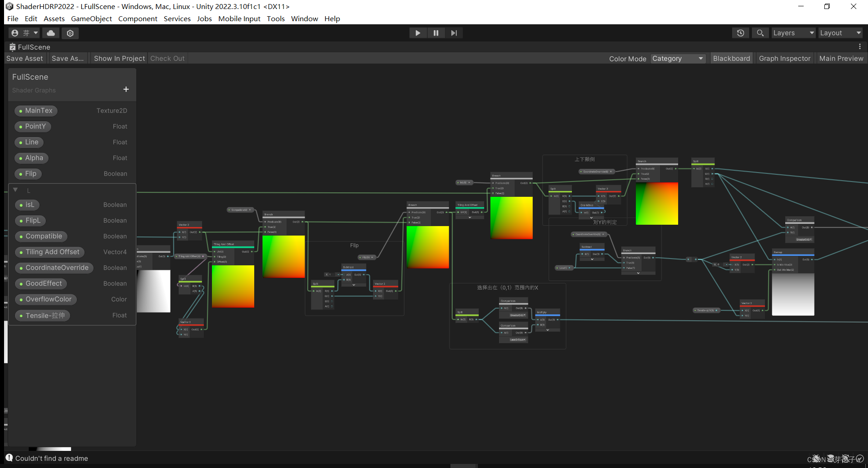Toggle the Graph Inspector panel
Screen dimensions: 868x468
tap(784, 59)
